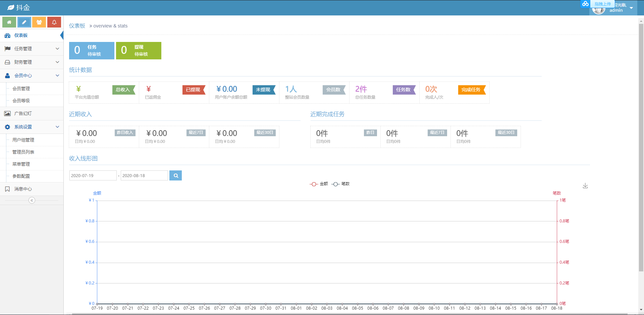Click the cloud upload icon at top

click(x=585, y=4)
